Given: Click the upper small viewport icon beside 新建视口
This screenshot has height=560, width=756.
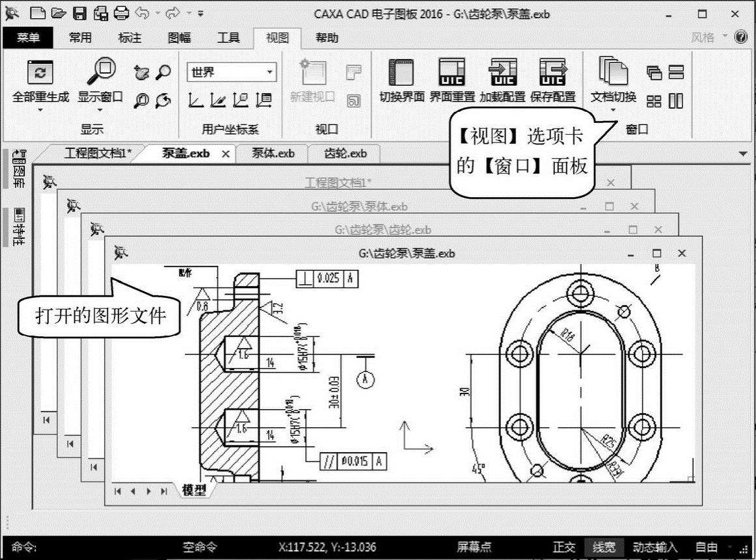Looking at the screenshot, I should pyautogui.click(x=354, y=72).
